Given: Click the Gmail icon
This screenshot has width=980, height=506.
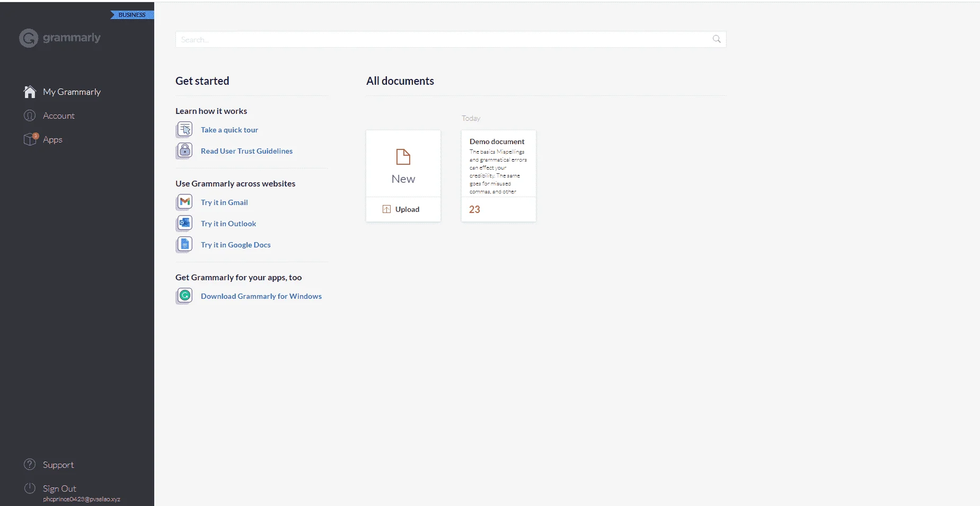Looking at the screenshot, I should point(184,202).
